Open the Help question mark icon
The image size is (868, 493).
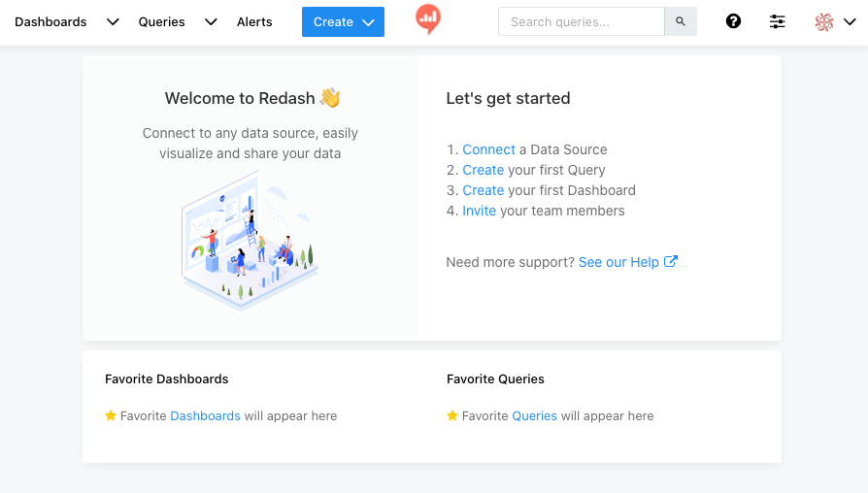click(733, 21)
